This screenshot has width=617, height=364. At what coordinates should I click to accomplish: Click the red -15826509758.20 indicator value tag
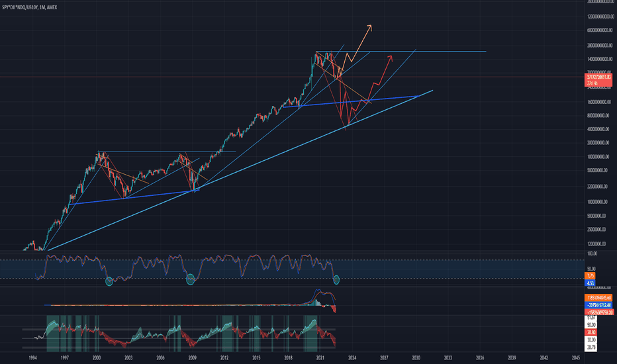coord(599,312)
